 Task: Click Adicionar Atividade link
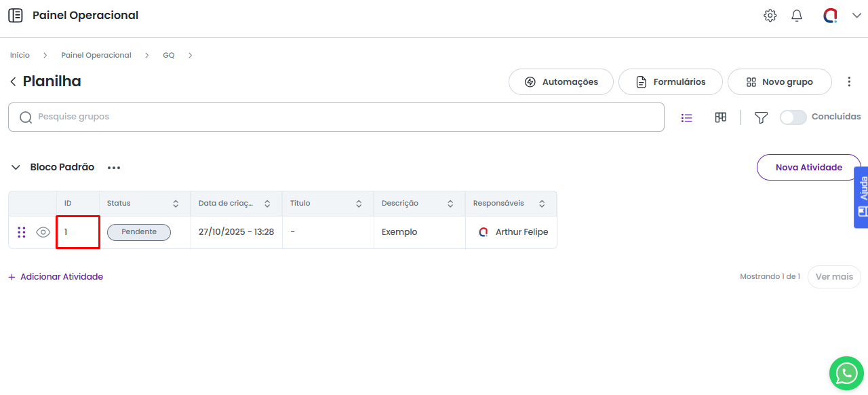[56, 277]
